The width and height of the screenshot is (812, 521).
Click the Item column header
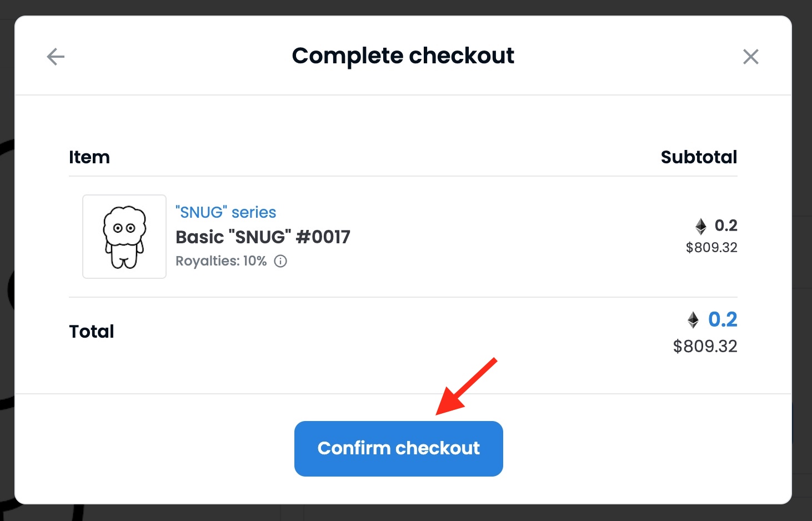click(x=89, y=157)
